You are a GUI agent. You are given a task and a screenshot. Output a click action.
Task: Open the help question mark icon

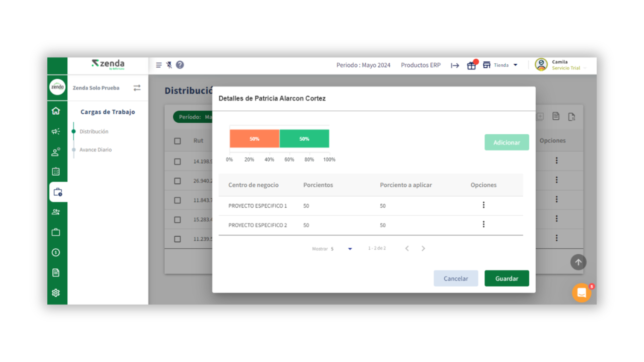[x=180, y=65]
